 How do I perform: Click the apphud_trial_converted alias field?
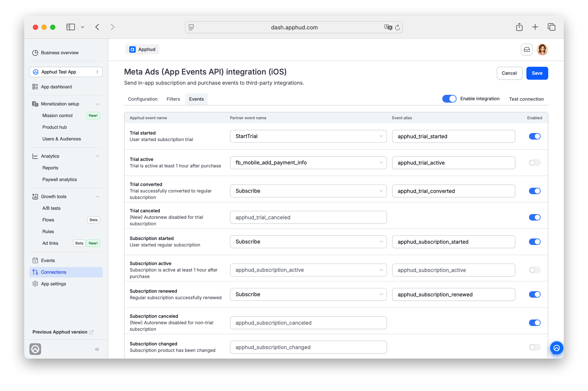[453, 191]
